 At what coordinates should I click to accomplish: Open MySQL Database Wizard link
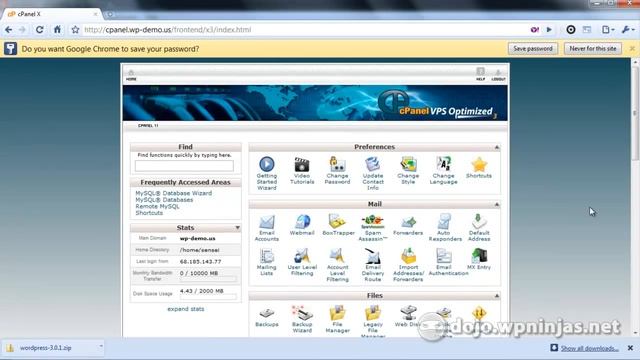point(173,193)
